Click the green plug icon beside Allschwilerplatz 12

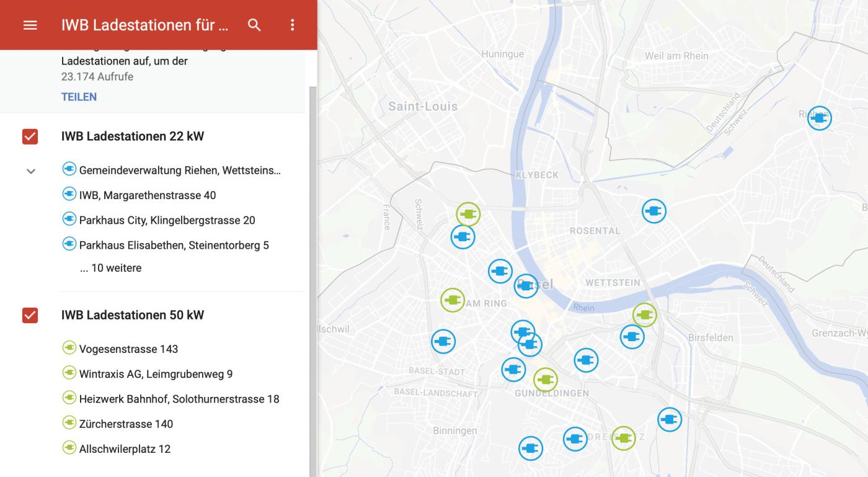[68, 448]
